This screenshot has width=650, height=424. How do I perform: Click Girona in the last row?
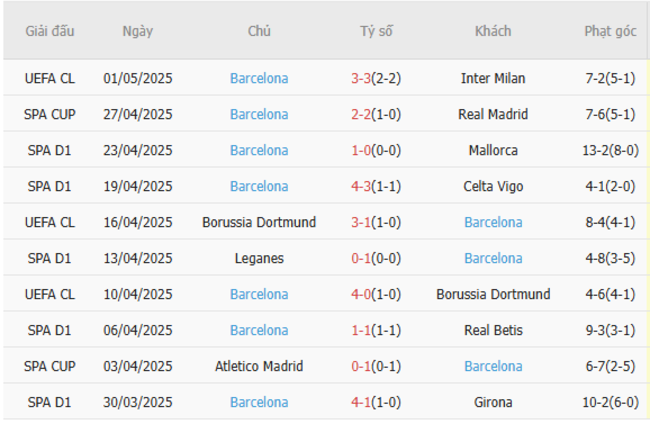pyautogui.click(x=493, y=402)
